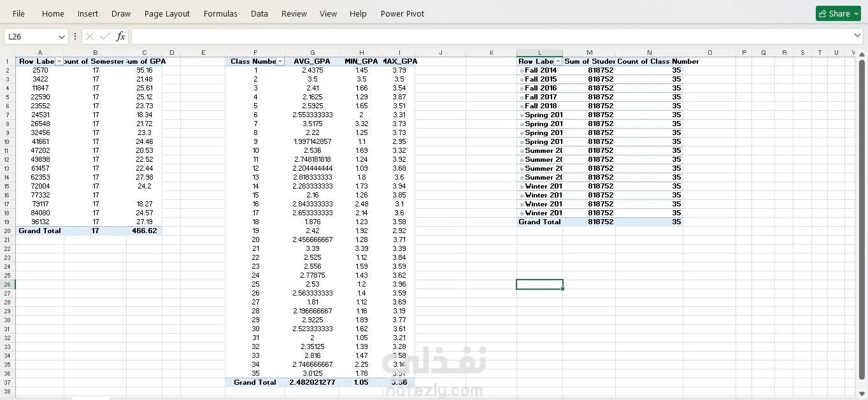Click the Grand Total label in column L
Viewport: 868px width, 400px height.
point(539,222)
